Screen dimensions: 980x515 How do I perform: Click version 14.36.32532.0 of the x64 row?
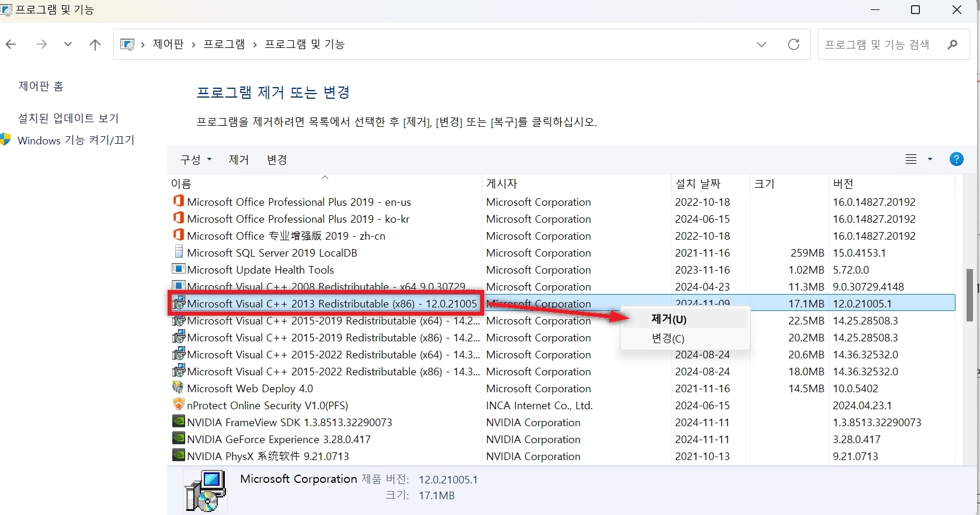[x=866, y=355]
